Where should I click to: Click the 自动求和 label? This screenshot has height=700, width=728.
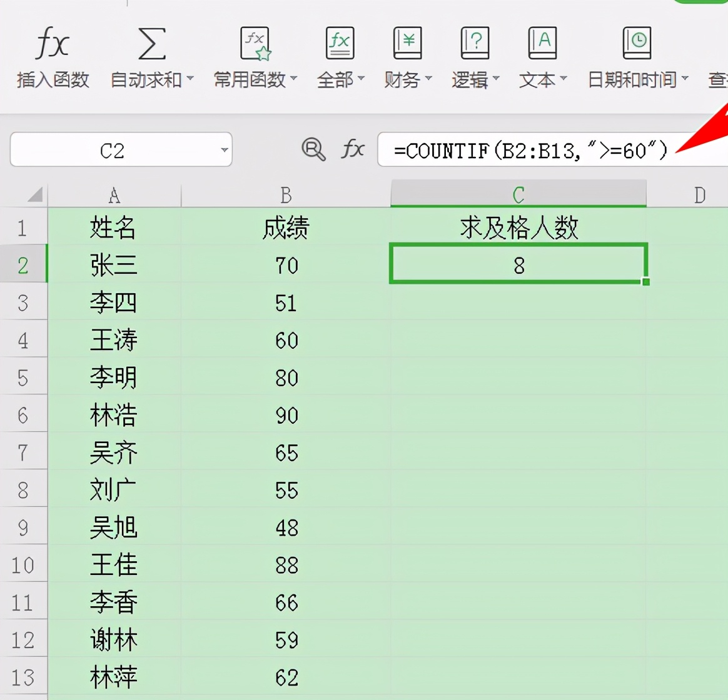click(146, 80)
